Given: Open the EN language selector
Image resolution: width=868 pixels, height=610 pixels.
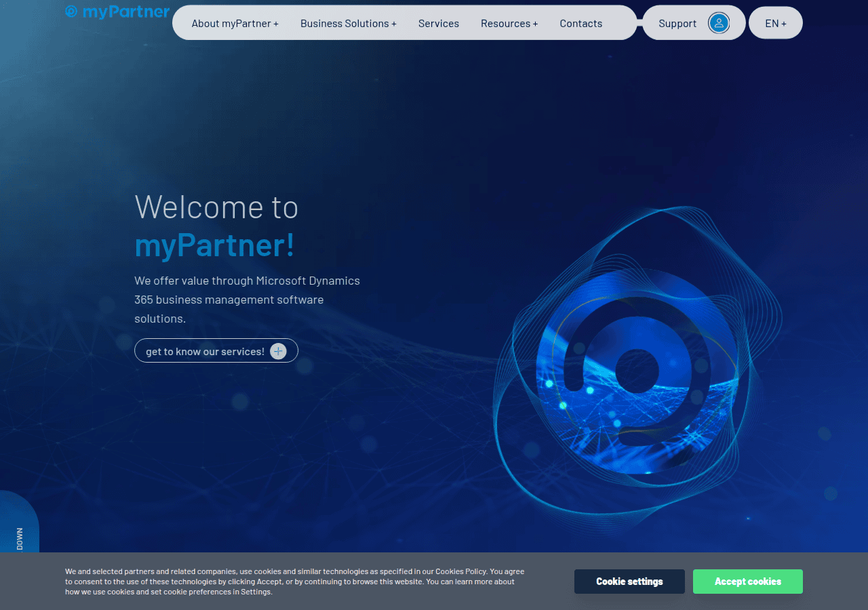Looking at the screenshot, I should tap(776, 23).
